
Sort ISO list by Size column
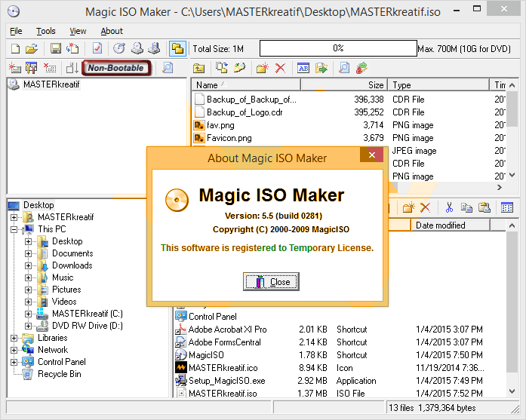click(345, 84)
